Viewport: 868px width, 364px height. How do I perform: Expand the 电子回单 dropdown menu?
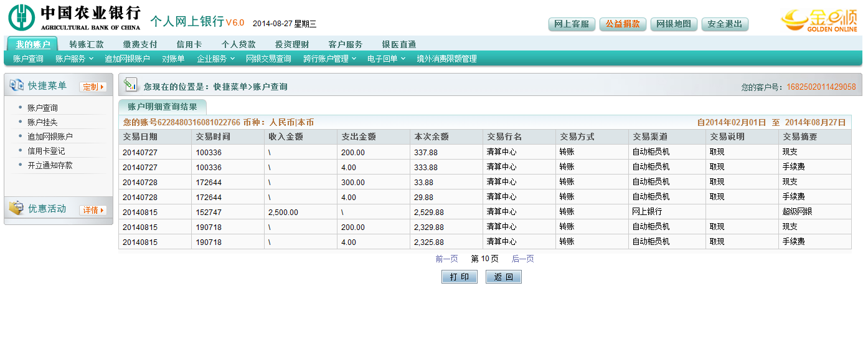[386, 59]
